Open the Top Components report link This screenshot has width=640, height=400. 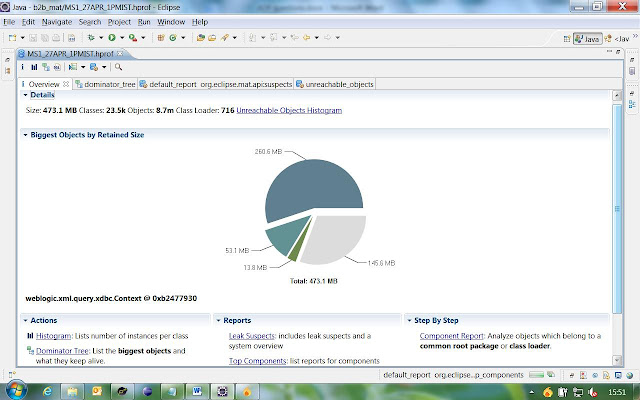point(257,361)
